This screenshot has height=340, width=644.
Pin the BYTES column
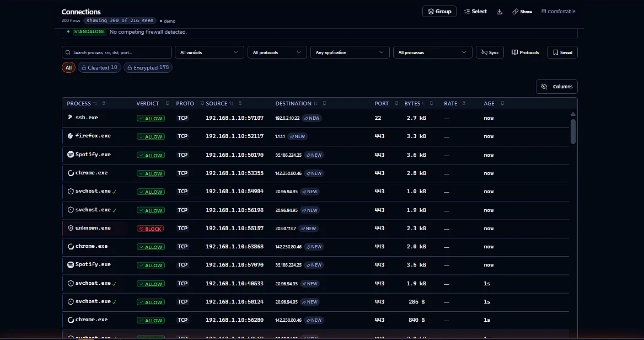point(432,104)
